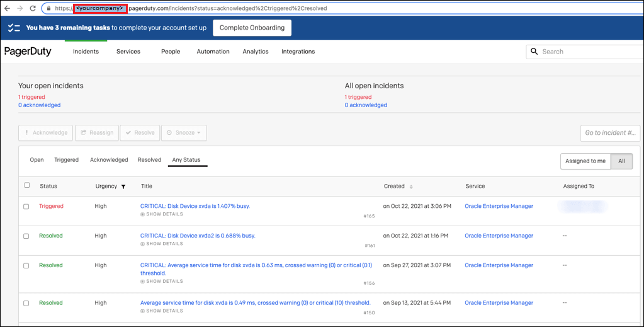Open Oracle Enterprise Manager service for incident #156
This screenshot has width=644, height=327.
point(499,265)
